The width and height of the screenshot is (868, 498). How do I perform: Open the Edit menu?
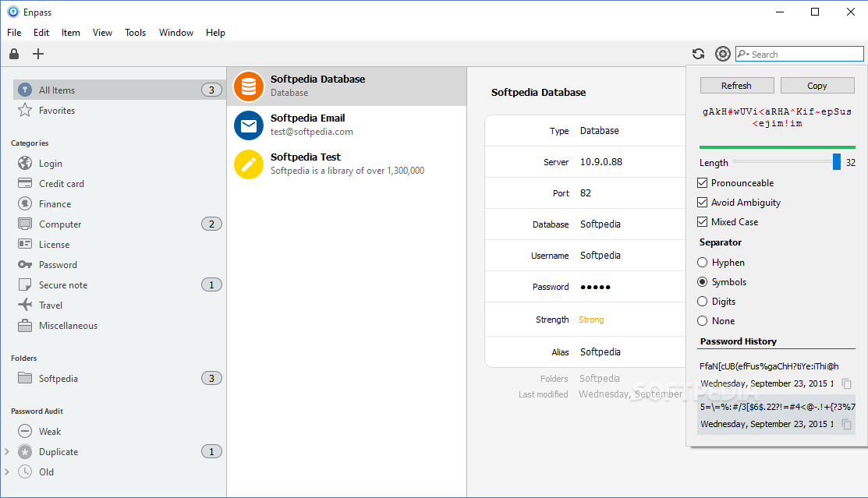41,33
